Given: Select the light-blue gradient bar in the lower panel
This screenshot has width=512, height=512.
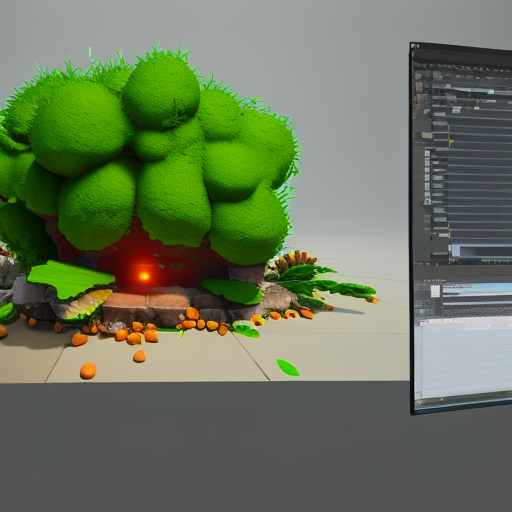Looking at the screenshot, I should [x=477, y=289].
